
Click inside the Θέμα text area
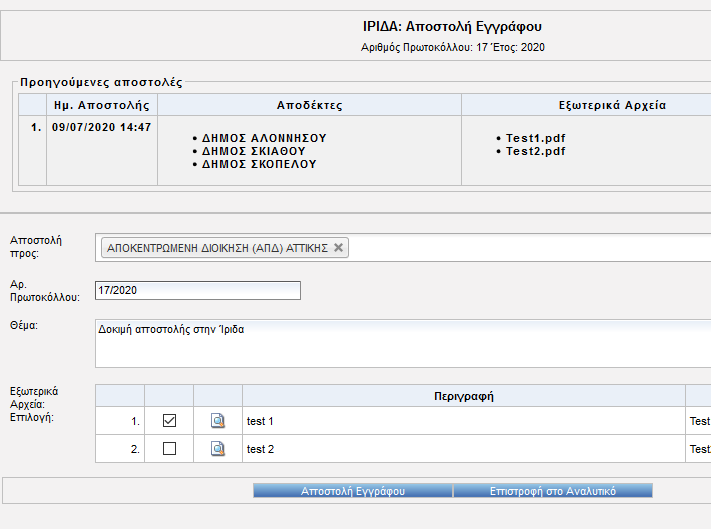pos(400,343)
